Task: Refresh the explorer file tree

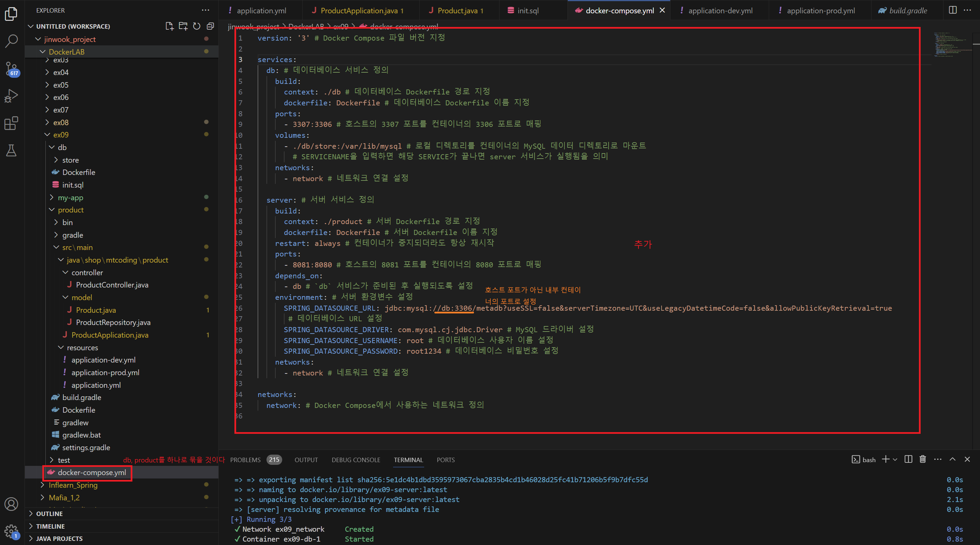Action: 197,26
